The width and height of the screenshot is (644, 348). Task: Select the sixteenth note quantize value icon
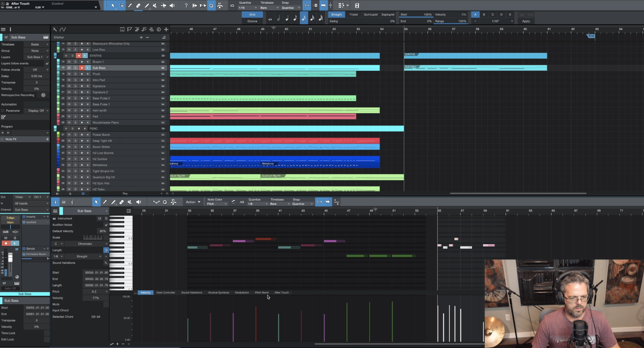pos(304,18)
